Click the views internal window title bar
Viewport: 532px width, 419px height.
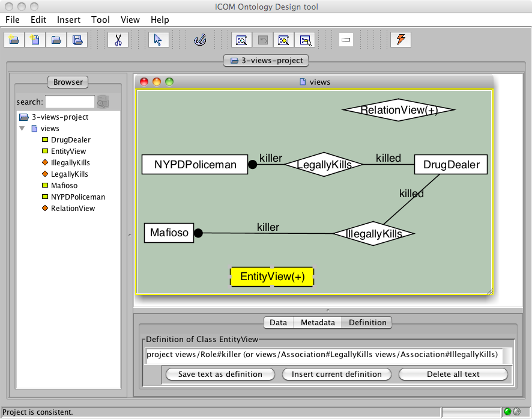[x=314, y=82]
